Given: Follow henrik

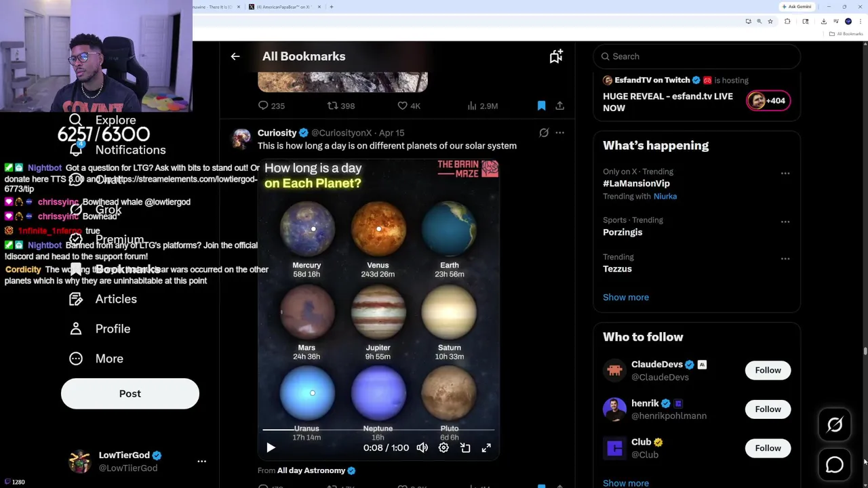Looking at the screenshot, I should [768, 409].
